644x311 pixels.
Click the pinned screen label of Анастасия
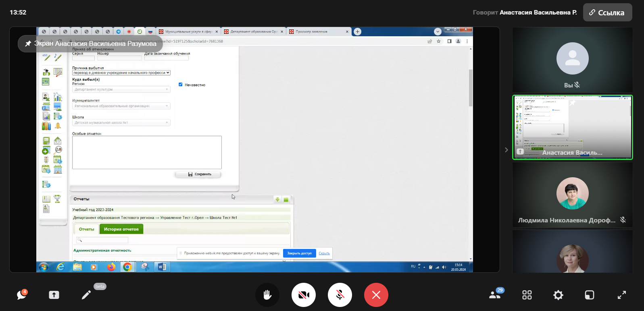point(91,44)
